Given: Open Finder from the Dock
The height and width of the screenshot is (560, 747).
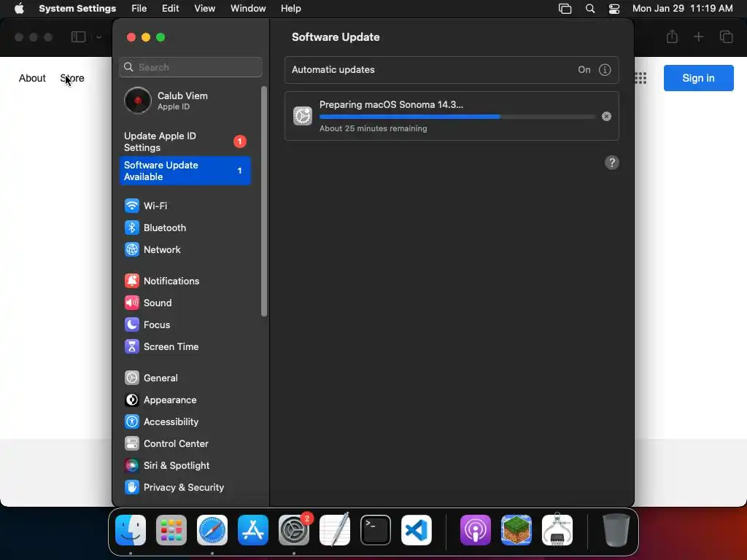Looking at the screenshot, I should coord(131,530).
